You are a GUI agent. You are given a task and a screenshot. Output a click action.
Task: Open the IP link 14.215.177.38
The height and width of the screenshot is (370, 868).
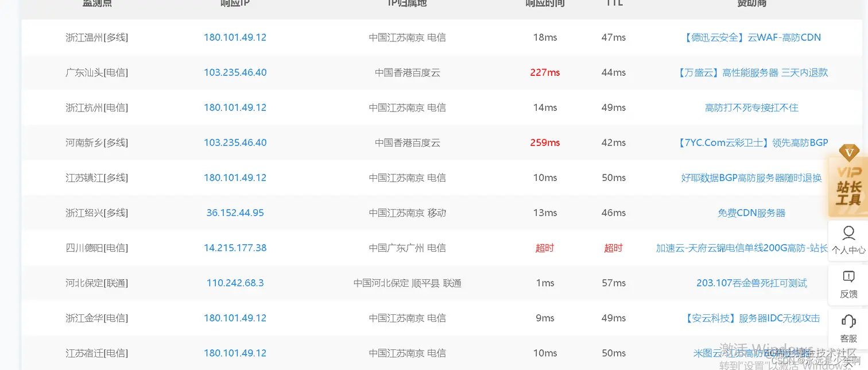point(235,248)
